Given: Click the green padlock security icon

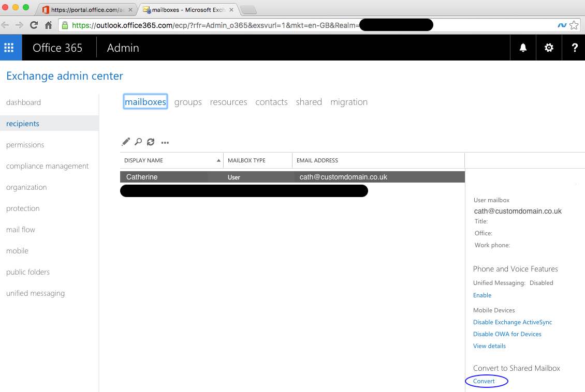Looking at the screenshot, I should pyautogui.click(x=65, y=25).
